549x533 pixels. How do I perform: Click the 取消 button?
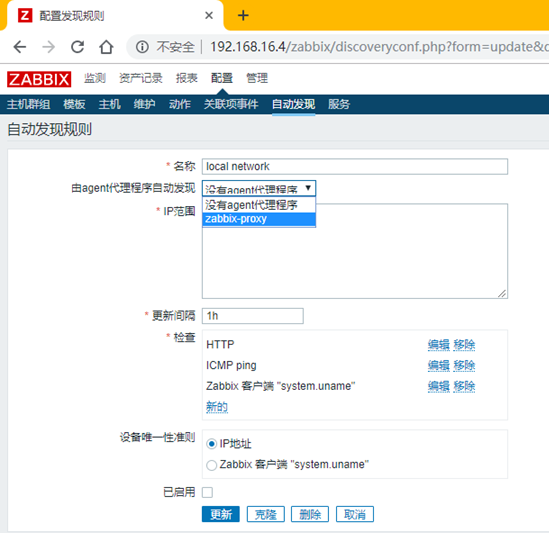click(x=355, y=514)
